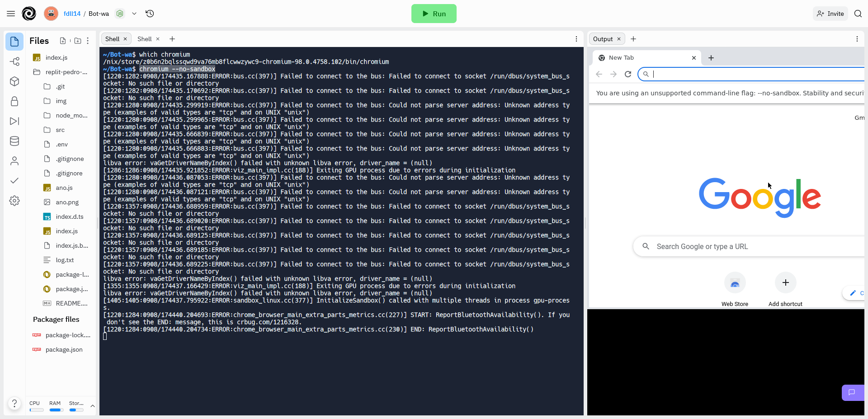Open the repl history clock icon
The height and width of the screenshot is (419, 868).
pyautogui.click(x=150, y=14)
